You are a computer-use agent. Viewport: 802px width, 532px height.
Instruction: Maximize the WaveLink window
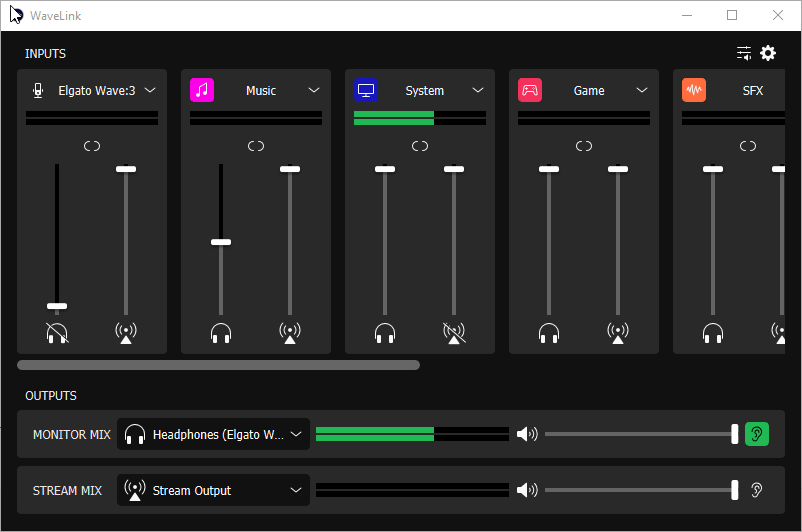[x=732, y=15]
